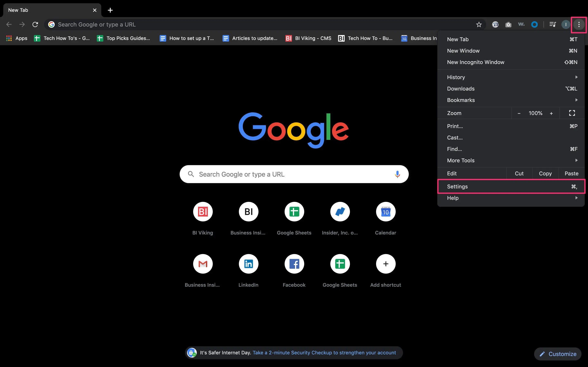Open the Apps grid in bookmarks bar
Viewport: 588px width, 367px height.
(x=17, y=38)
